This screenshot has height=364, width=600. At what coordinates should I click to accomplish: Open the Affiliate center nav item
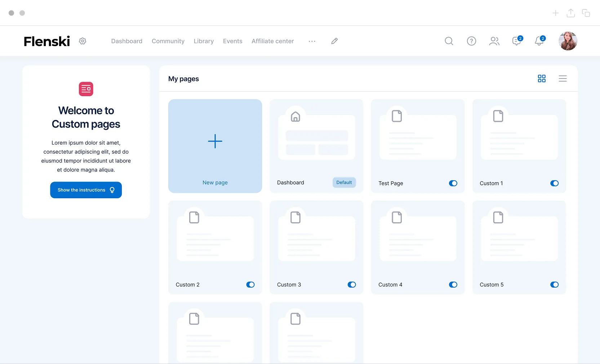pos(272,41)
